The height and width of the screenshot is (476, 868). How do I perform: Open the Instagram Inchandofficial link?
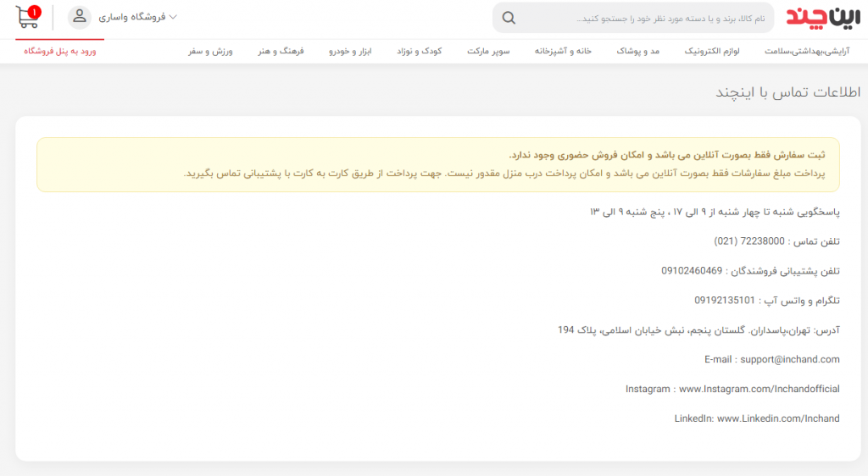point(759,389)
